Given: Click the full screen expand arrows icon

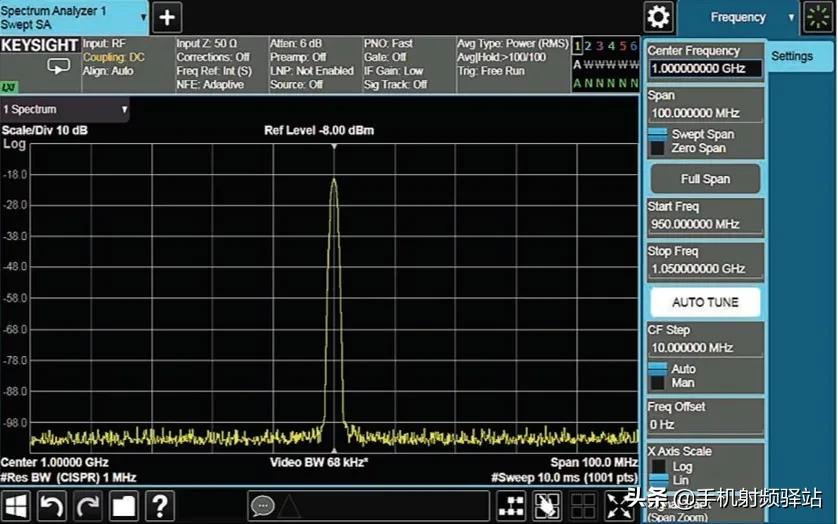Looking at the screenshot, I should pyautogui.click(x=620, y=506).
